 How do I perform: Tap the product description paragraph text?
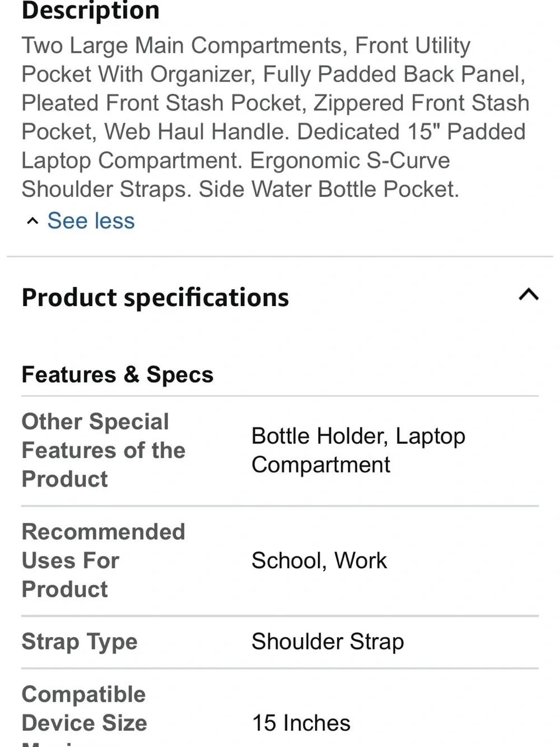[x=276, y=117]
